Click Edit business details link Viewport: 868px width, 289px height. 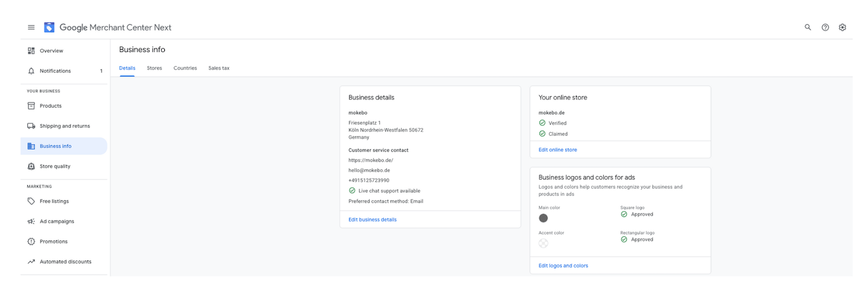(x=373, y=220)
